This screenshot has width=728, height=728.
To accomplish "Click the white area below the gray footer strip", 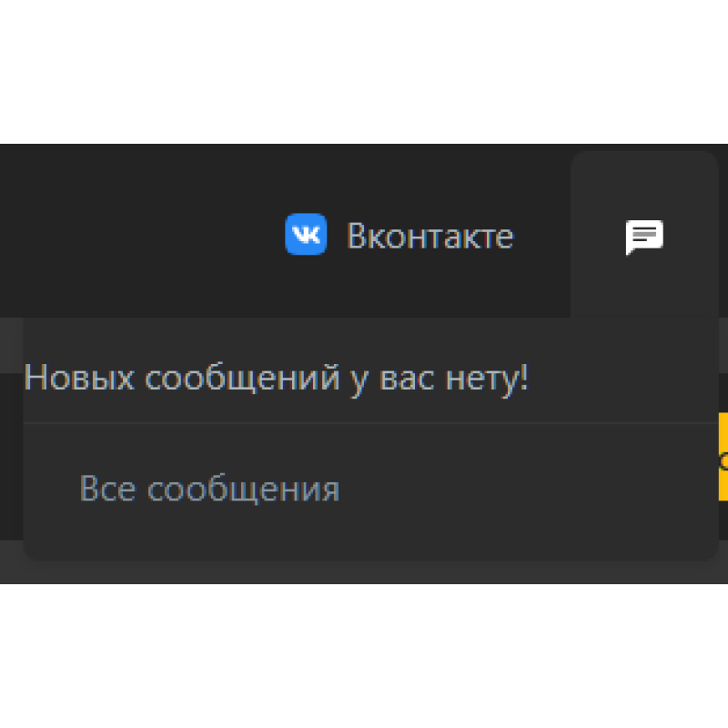I will 364,655.
